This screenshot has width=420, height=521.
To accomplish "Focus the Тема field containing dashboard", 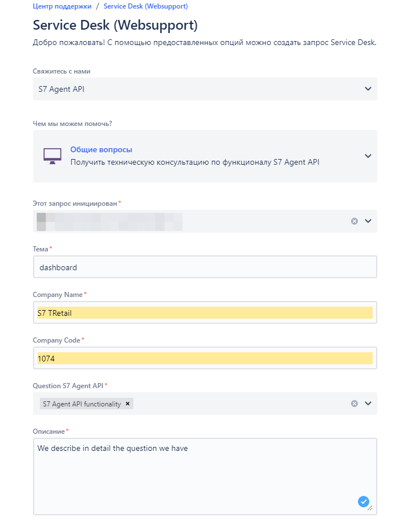I will click(205, 267).
